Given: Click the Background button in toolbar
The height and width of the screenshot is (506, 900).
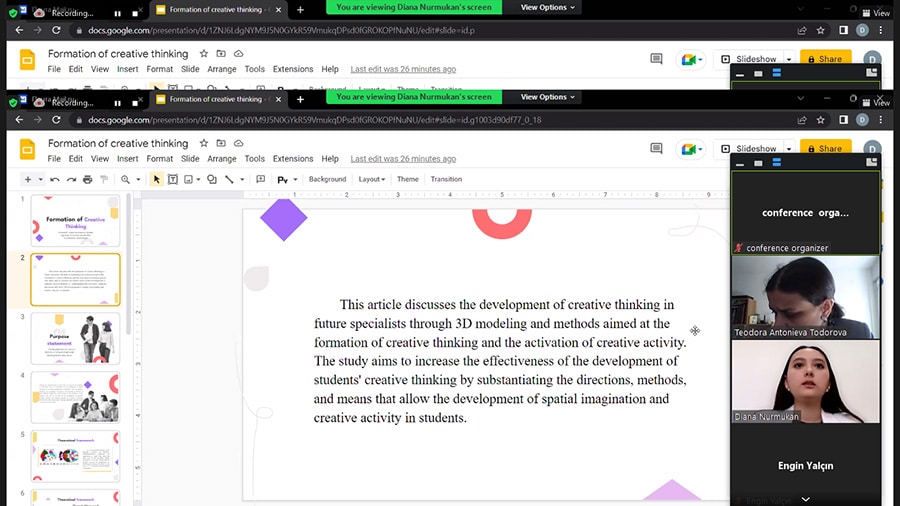Looking at the screenshot, I should (327, 179).
